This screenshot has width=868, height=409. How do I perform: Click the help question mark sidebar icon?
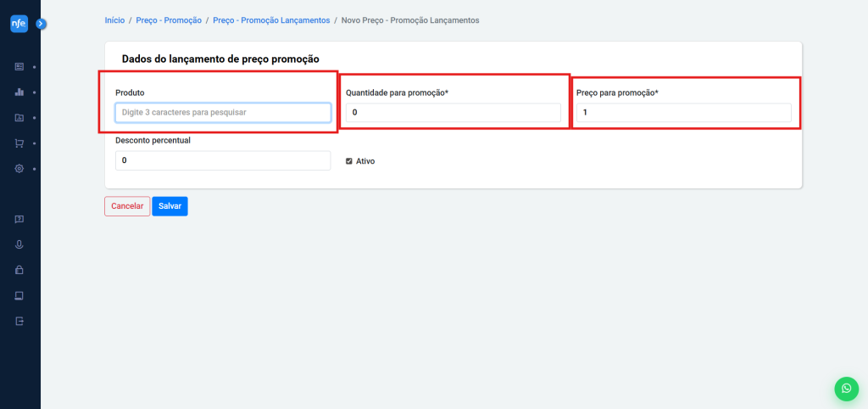click(x=19, y=219)
